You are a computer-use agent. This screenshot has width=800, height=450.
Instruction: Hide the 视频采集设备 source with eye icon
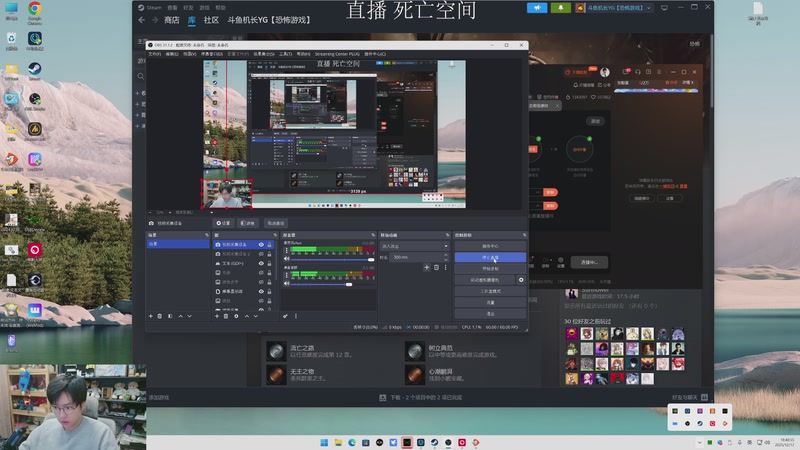261,245
